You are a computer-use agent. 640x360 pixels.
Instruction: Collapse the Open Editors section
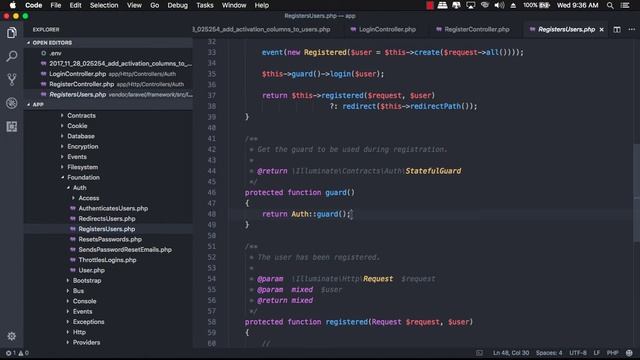point(28,42)
